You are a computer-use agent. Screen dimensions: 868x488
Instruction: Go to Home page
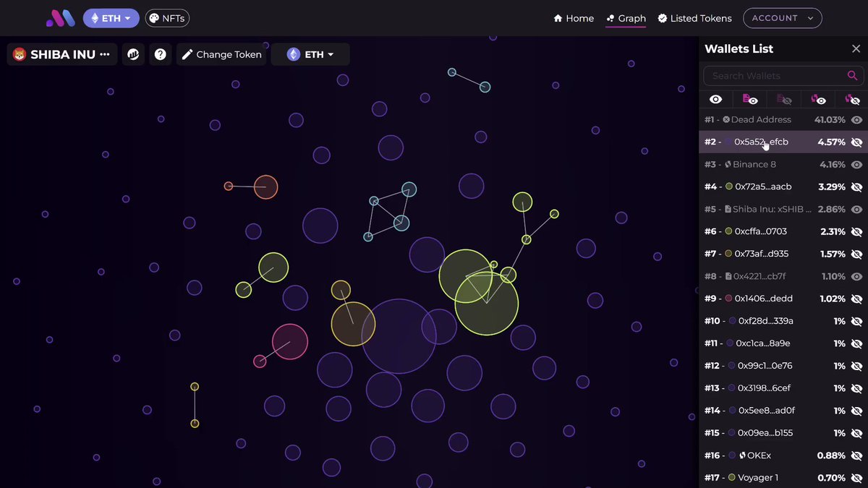574,18
